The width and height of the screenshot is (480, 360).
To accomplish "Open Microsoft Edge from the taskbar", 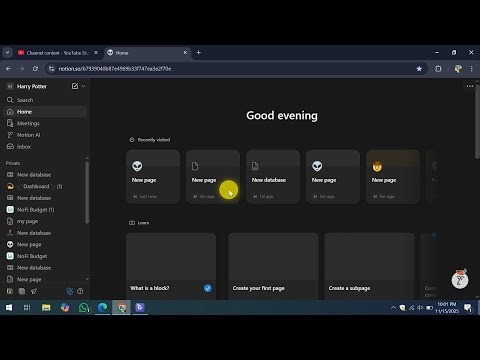I will pyautogui.click(x=102, y=308).
